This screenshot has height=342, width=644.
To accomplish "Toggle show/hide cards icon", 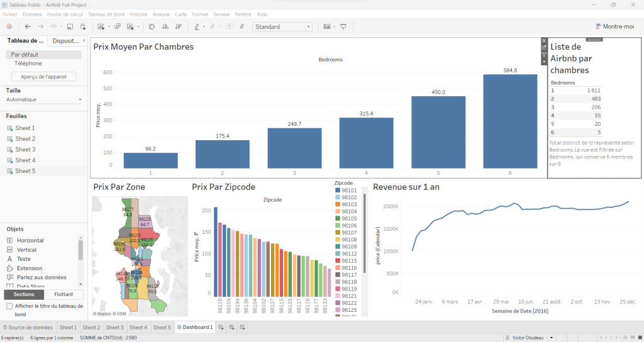I will pyautogui.click(x=327, y=26).
